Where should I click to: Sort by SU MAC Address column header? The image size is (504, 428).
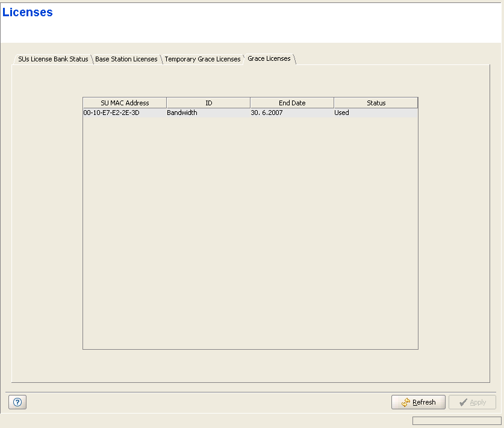pyautogui.click(x=125, y=103)
